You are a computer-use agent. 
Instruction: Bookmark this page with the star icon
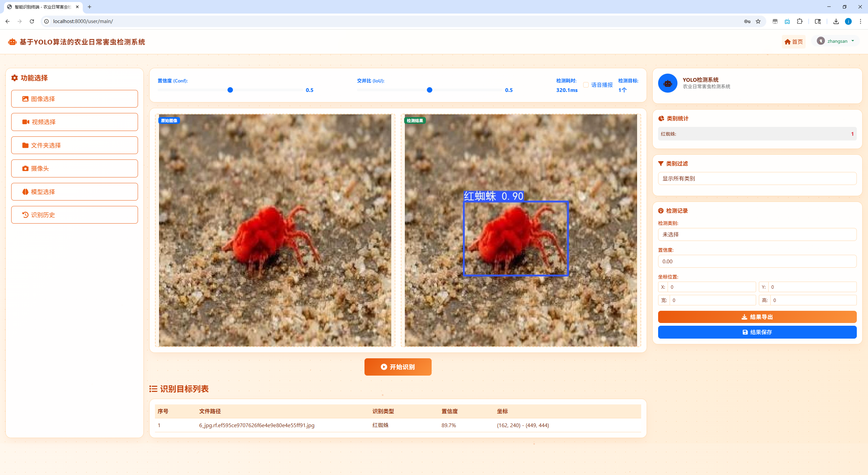758,21
